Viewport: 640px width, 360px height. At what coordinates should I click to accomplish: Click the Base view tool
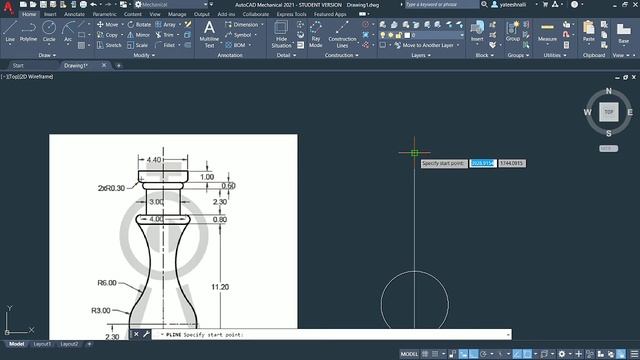(623, 33)
